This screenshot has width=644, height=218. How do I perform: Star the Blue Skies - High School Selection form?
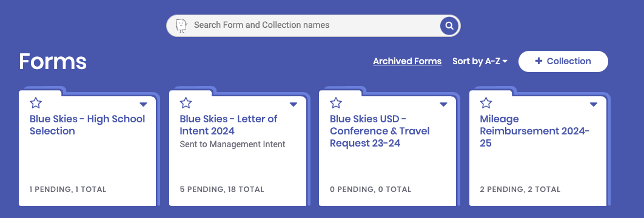tap(36, 103)
